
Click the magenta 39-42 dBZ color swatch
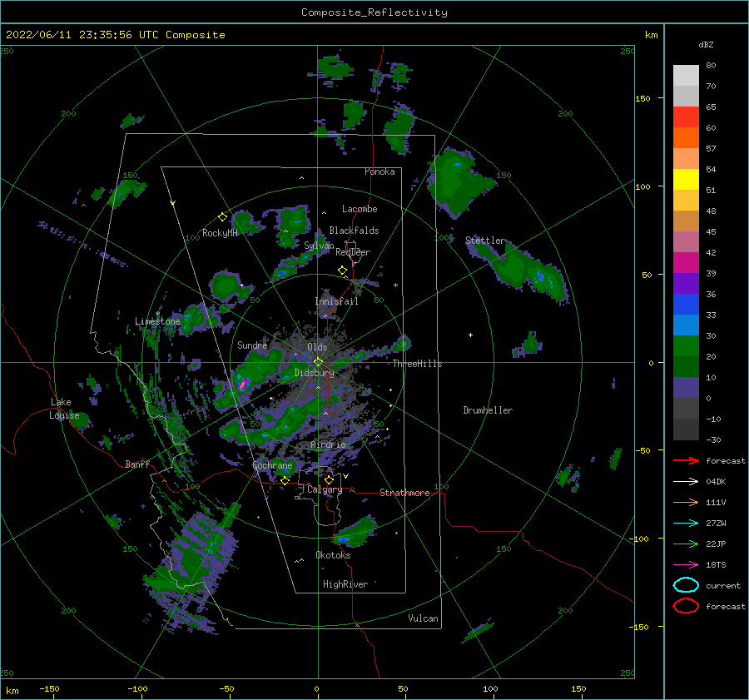coord(686,263)
